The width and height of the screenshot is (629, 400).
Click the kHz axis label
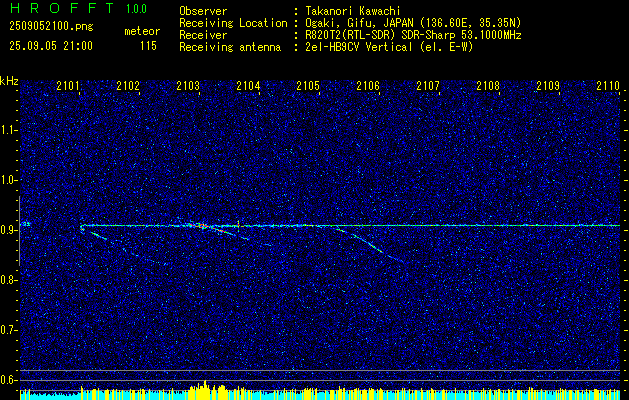coord(9,81)
